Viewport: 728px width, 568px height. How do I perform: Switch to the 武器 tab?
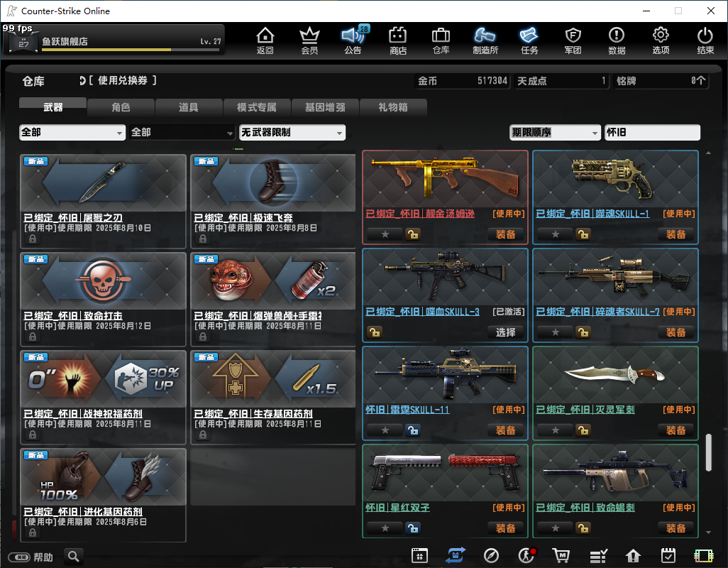click(53, 106)
